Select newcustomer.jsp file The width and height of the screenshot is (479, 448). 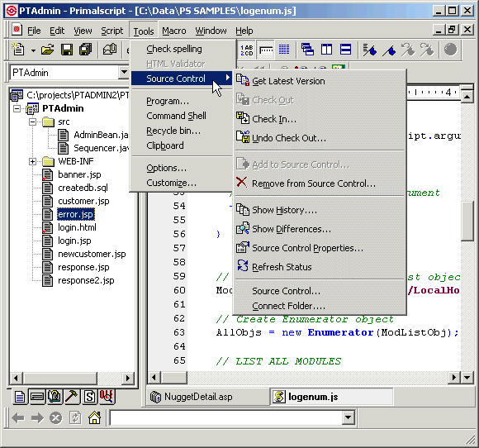click(x=92, y=254)
